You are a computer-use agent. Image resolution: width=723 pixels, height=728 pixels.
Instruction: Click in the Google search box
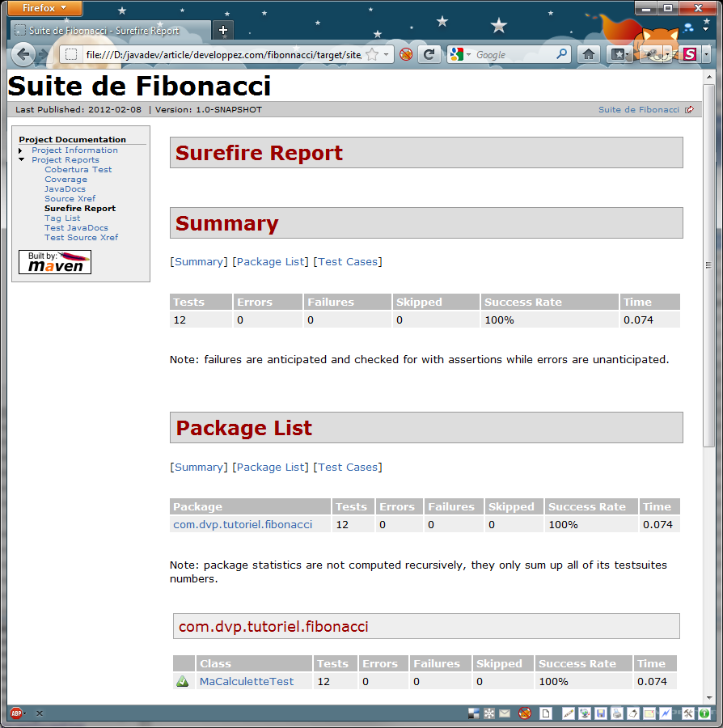coord(514,54)
